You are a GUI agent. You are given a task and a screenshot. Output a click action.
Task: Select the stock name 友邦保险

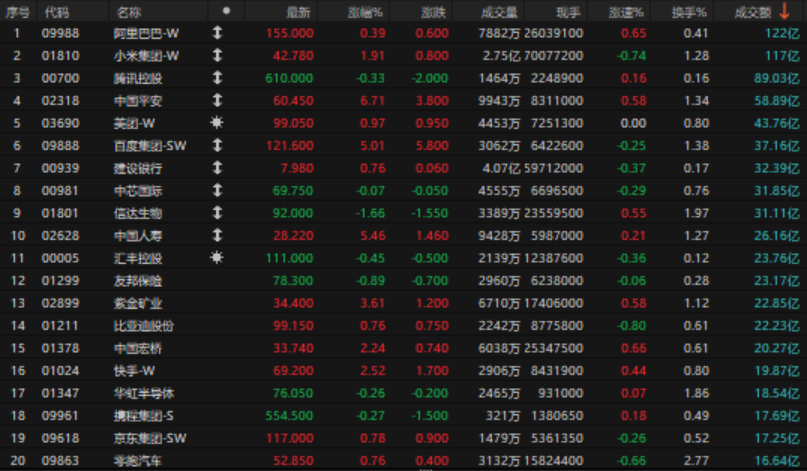tap(138, 281)
